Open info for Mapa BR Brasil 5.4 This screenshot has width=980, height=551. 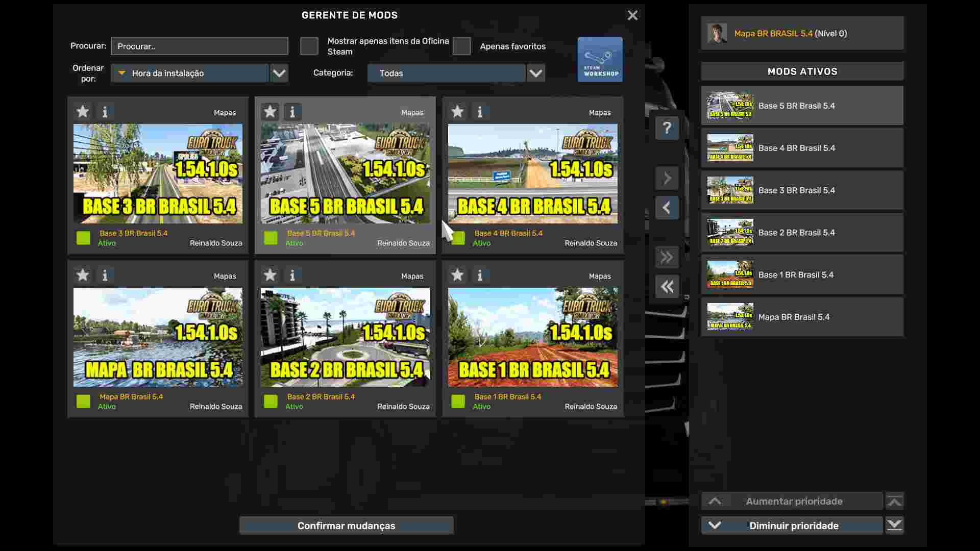tap(105, 275)
